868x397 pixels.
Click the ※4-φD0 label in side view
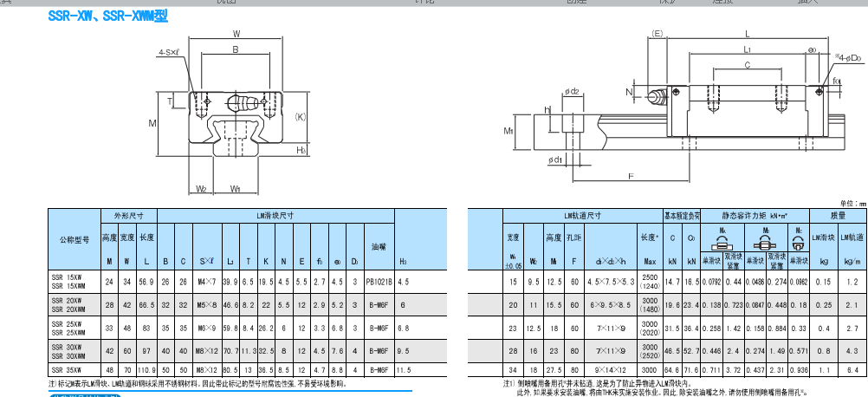[x=847, y=57]
